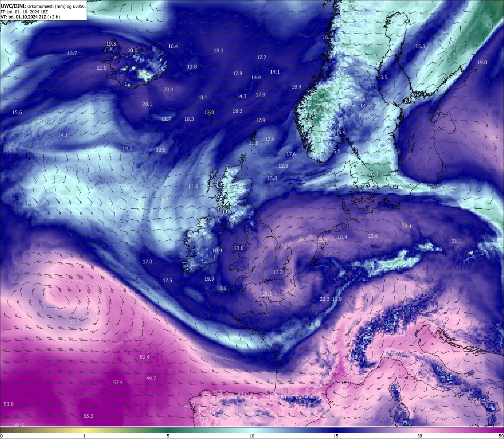Viewport: 504px width, 439px height.
Task: Click the 26.4 value on the map
Action: click(x=303, y=239)
